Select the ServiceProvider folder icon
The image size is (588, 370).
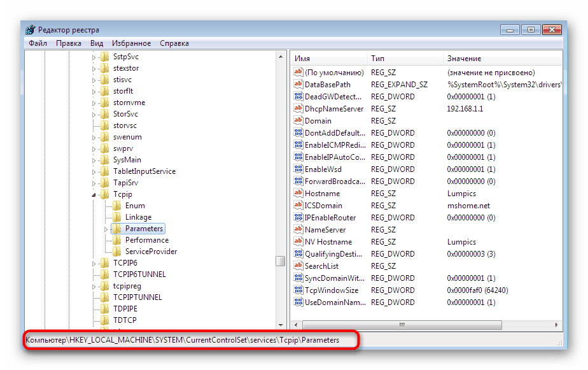click(117, 252)
